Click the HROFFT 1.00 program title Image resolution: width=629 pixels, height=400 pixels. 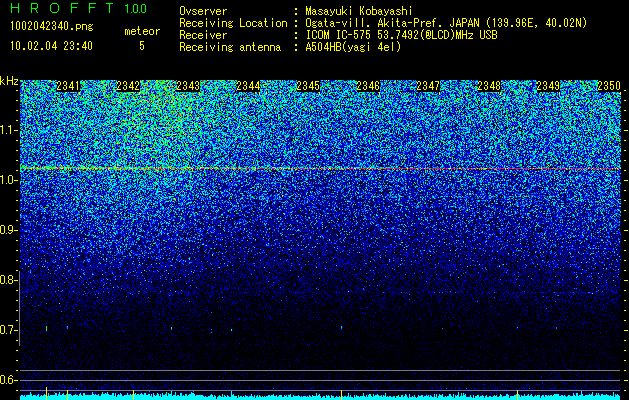(78, 8)
